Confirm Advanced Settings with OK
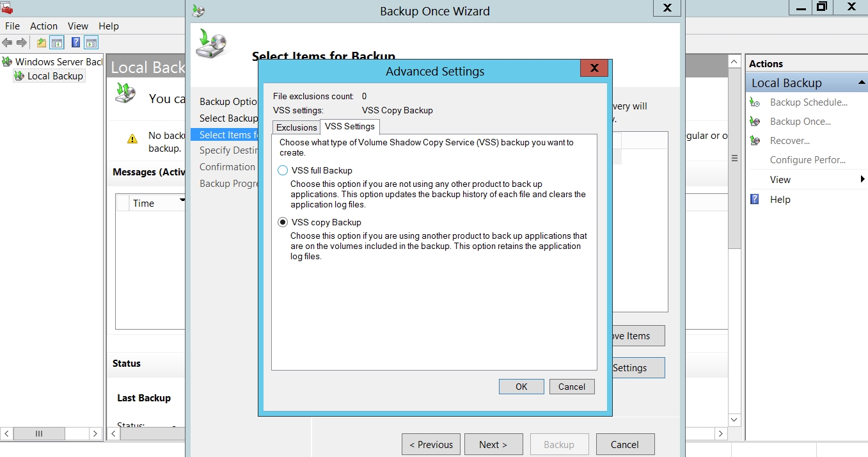 521,387
